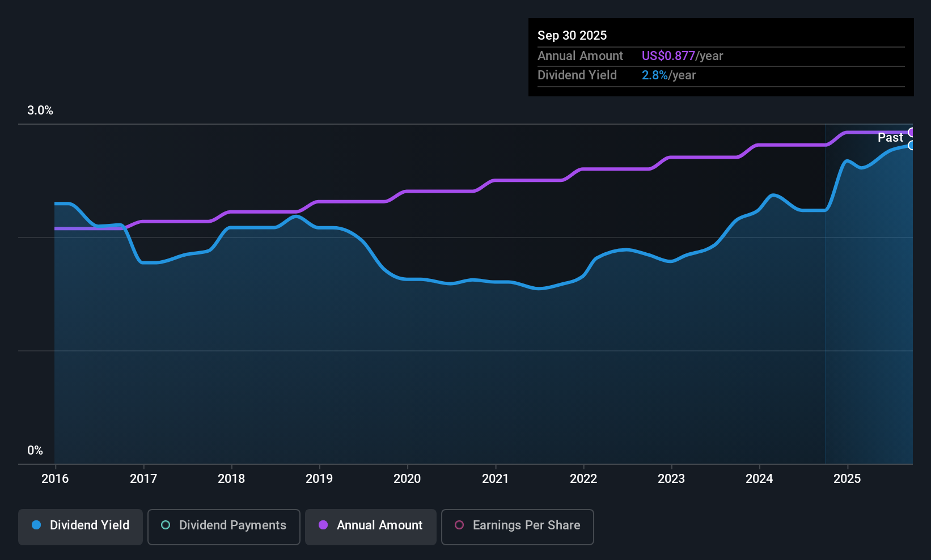Screen dimensions: 931x560
Task: Click the 2019 x-axis label
Action: coord(319,478)
